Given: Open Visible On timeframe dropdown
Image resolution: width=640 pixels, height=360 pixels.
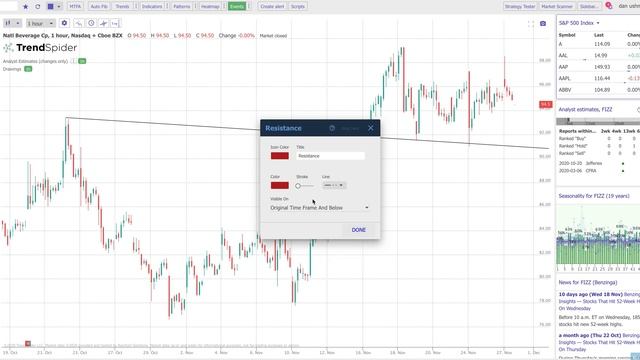Looking at the screenshot, I should tap(320, 208).
